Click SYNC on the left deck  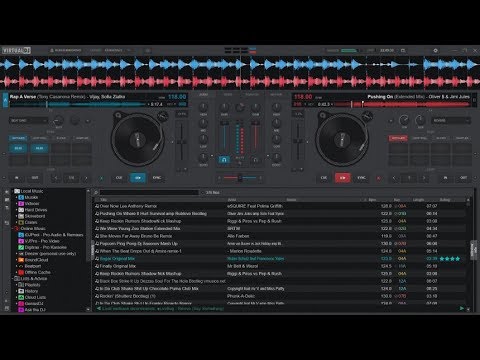157,178
